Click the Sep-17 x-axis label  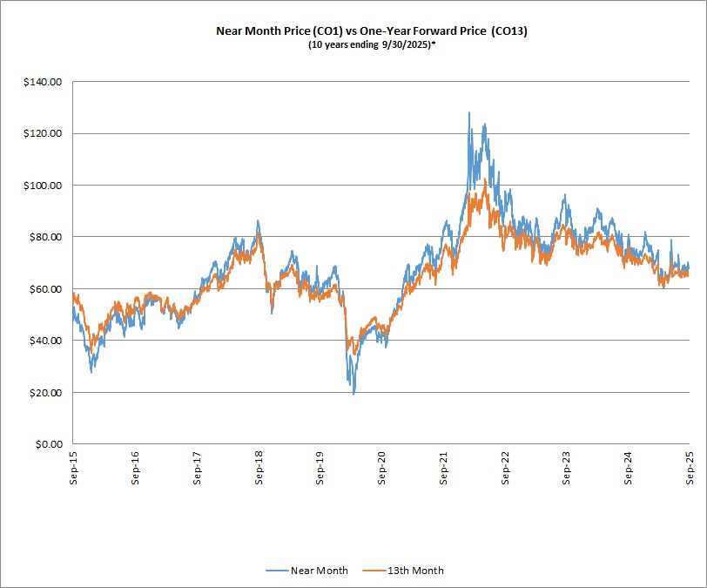[197, 468]
